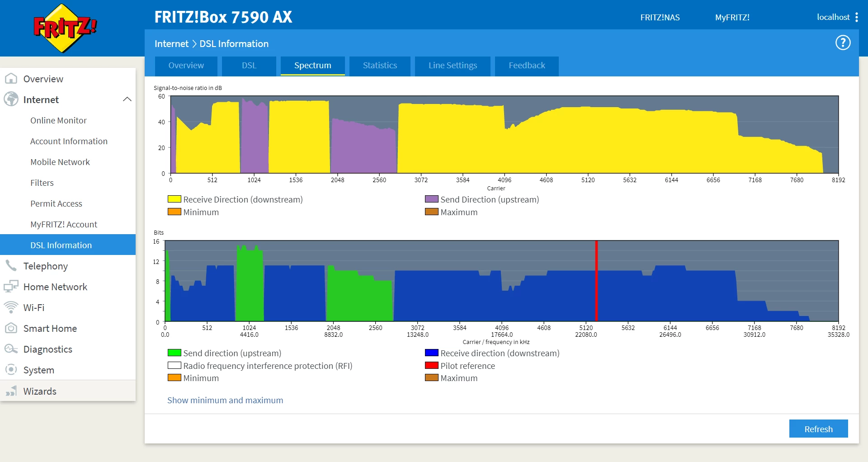Click the 'Carrier / frequency in kHz' axis label
Image resolution: width=868 pixels, height=462 pixels.
(496, 342)
